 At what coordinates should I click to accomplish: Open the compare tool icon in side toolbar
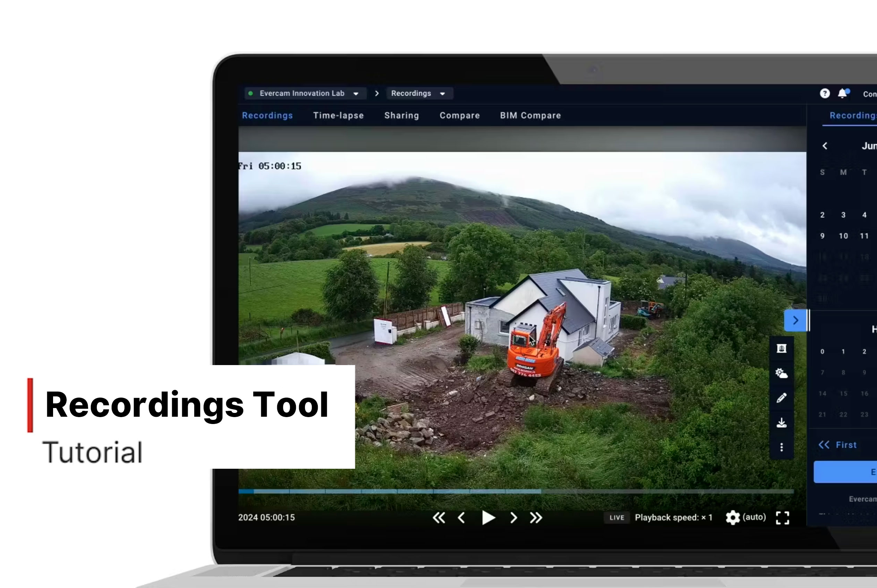pyautogui.click(x=781, y=348)
